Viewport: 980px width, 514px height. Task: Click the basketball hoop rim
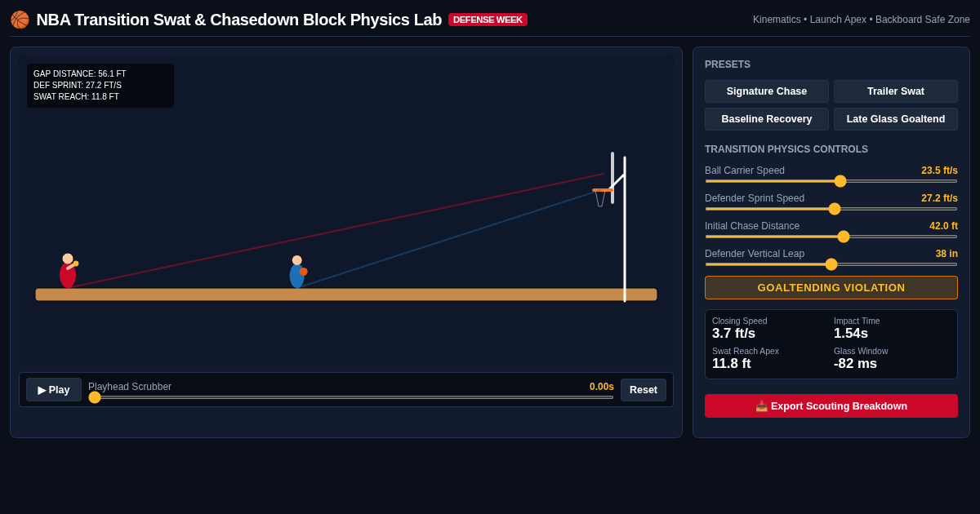[603, 190]
